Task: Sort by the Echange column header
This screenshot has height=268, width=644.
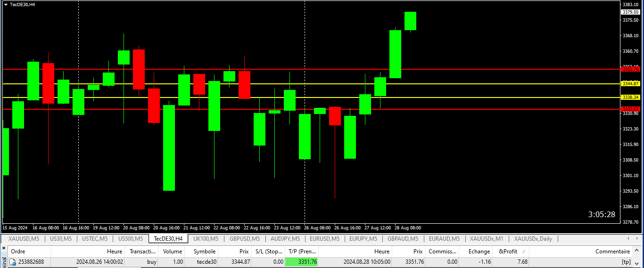Action: click(x=476, y=252)
